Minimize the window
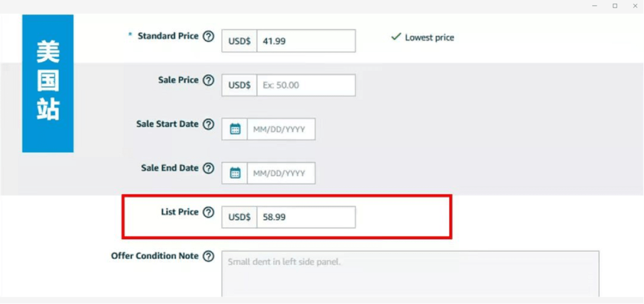 [595, 6]
